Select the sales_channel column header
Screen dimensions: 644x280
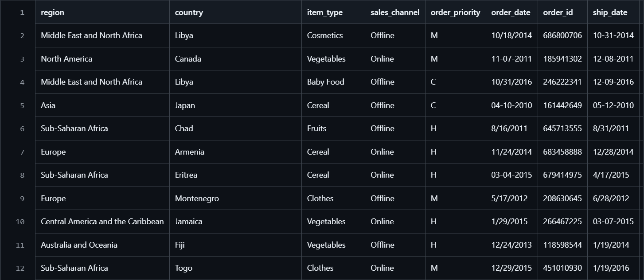click(395, 12)
